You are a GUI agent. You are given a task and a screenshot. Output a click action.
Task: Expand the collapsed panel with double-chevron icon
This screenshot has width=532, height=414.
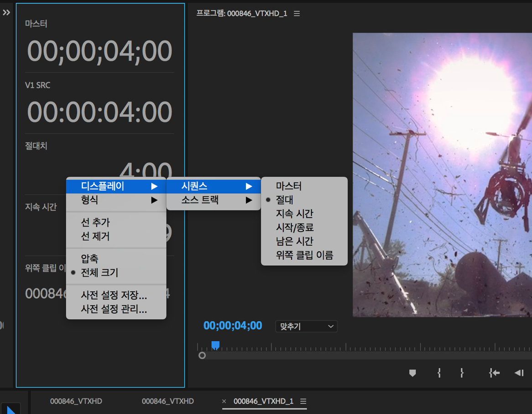[6, 13]
